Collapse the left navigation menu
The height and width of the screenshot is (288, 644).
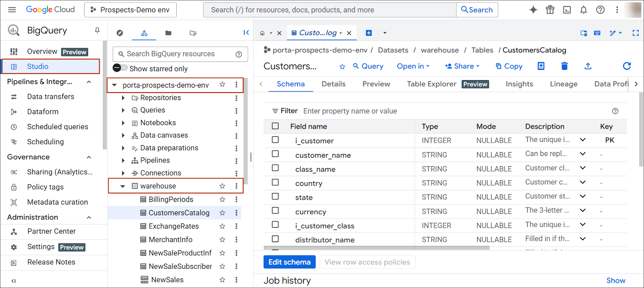pyautogui.click(x=14, y=281)
